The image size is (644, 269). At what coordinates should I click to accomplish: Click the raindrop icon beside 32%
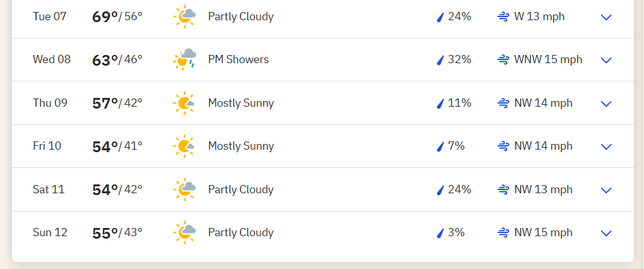(x=440, y=60)
